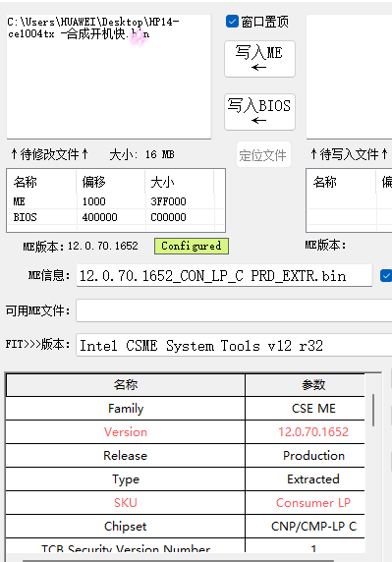Click the 写入BIOS button

(x=259, y=112)
